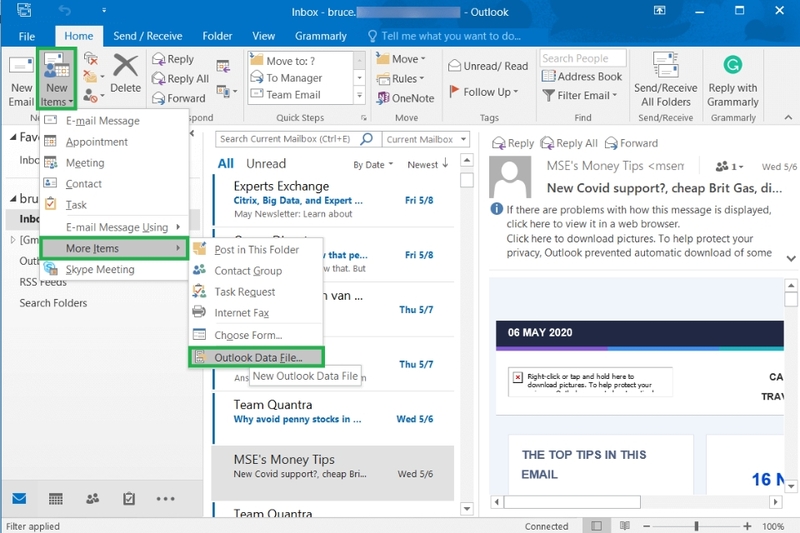
Task: Click the Delete icon in ribbon
Action: click(x=126, y=75)
